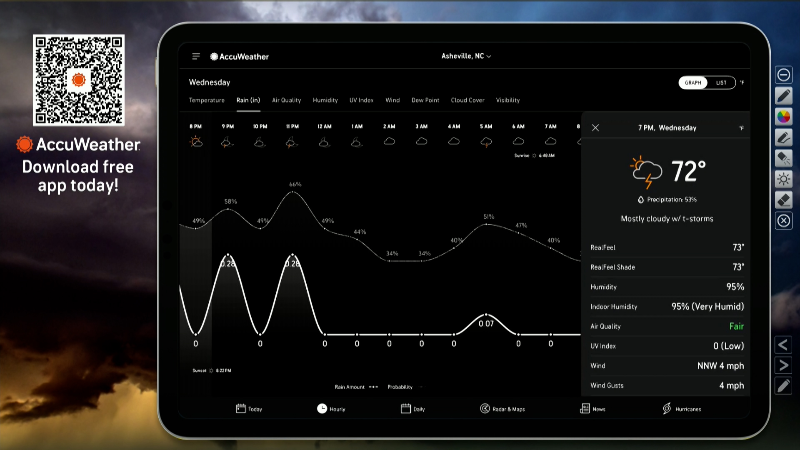The height and width of the screenshot is (450, 800).
Task: Go to the Today tab in the bottom bar
Action: click(x=249, y=409)
